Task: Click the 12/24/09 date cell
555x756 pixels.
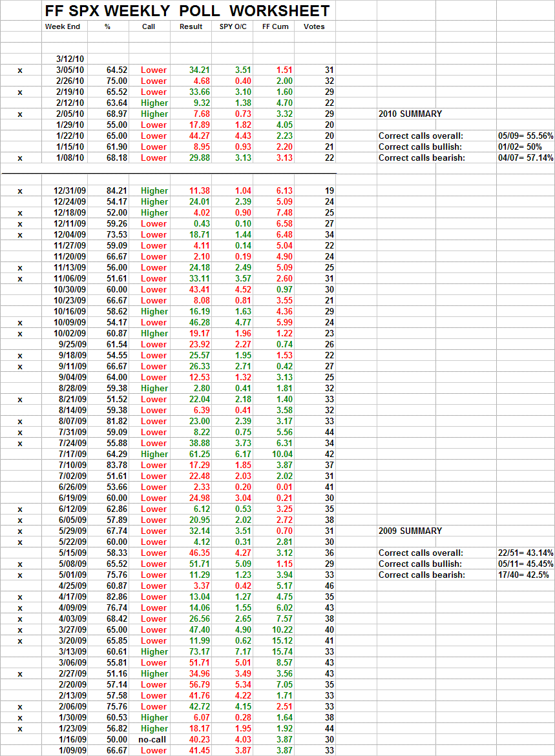Action: (70, 201)
